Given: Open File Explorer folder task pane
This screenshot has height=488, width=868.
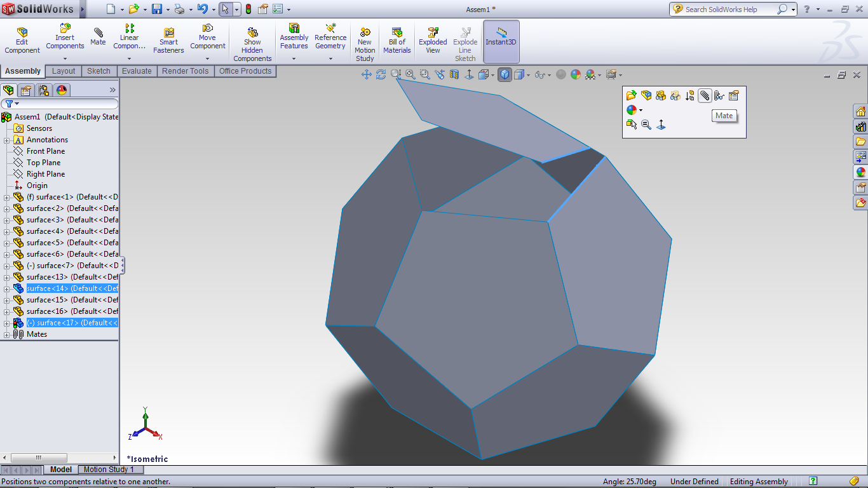Looking at the screenshot, I should [861, 141].
